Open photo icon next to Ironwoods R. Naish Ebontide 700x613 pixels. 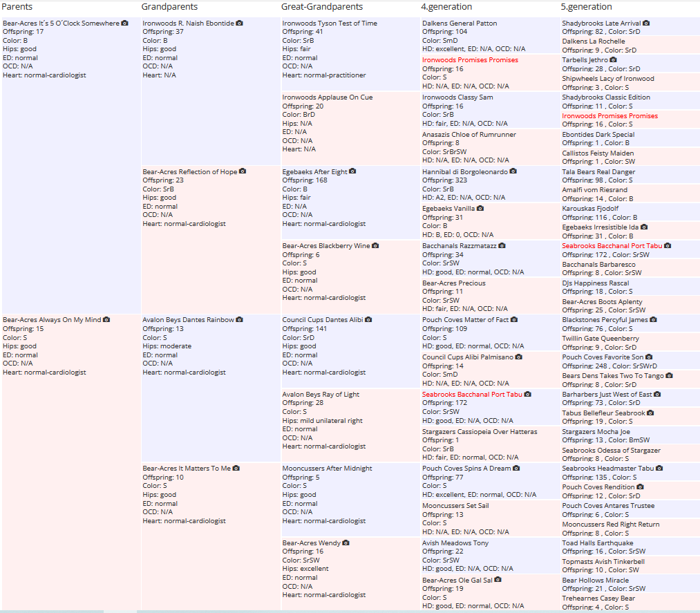click(x=239, y=23)
